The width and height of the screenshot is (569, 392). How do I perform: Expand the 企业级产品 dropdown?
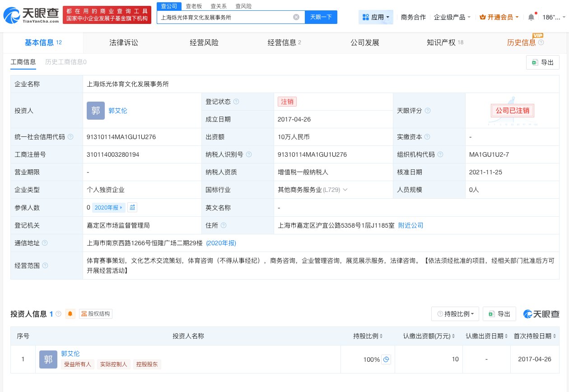pyautogui.click(x=451, y=17)
